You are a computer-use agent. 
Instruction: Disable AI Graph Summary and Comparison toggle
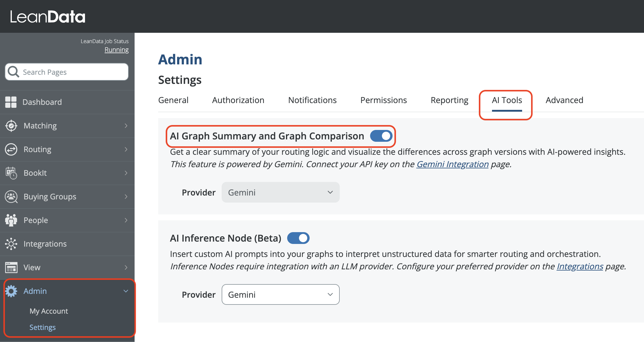click(381, 136)
